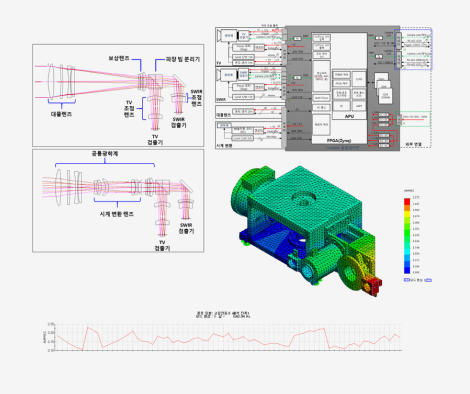Screen dimensions: 470x394
Task: Select the blue dashed connector box
Action: tap(413, 49)
